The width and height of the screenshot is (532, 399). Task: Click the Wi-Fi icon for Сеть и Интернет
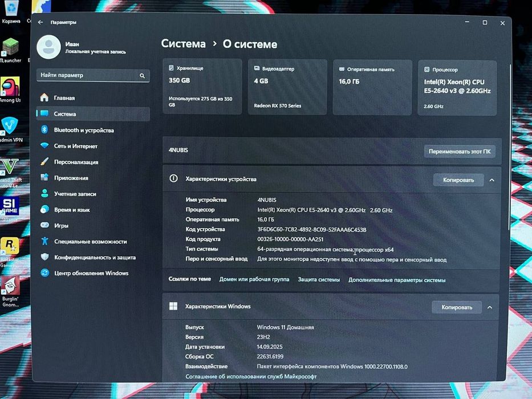(x=44, y=145)
